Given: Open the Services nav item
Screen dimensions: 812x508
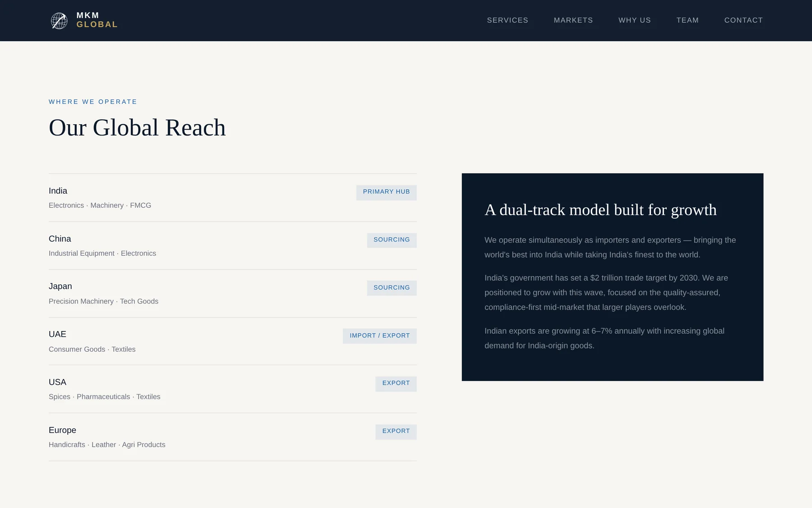Looking at the screenshot, I should tap(507, 20).
